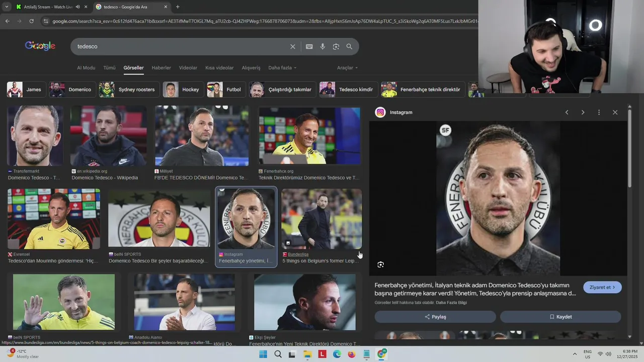Go to Google homepage via the logo
644x362 pixels.
[x=40, y=46]
